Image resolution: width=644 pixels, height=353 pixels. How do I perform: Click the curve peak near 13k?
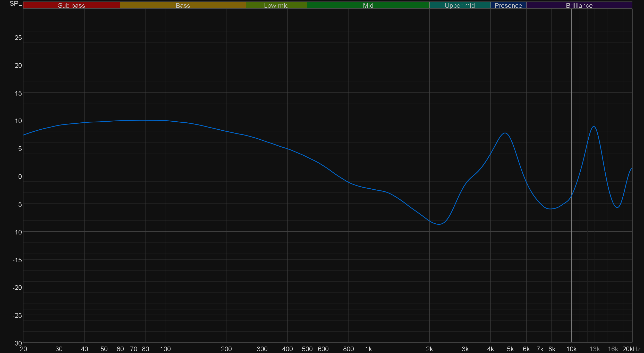pos(594,127)
